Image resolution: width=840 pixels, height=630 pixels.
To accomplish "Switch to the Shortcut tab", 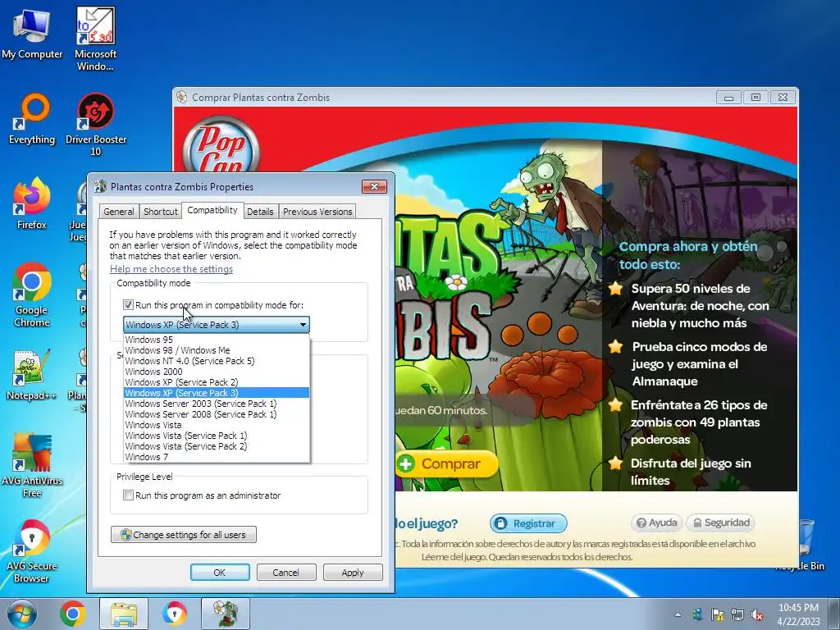I will (x=161, y=212).
